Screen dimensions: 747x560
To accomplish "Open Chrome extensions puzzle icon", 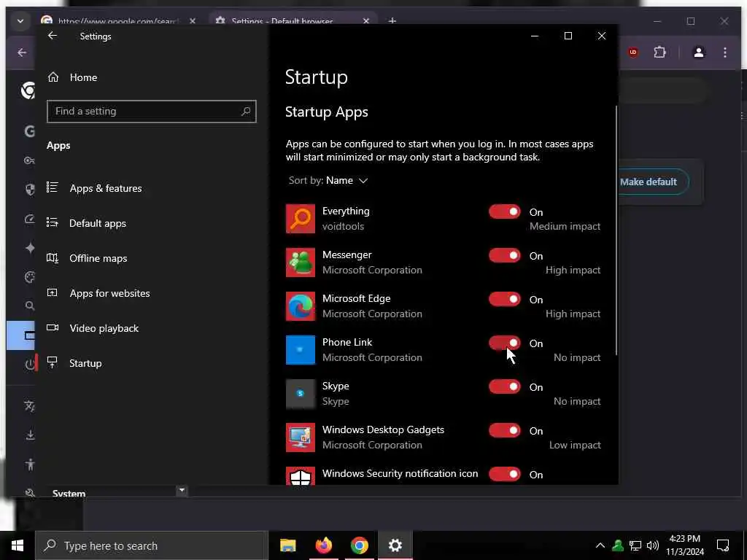I will [x=659, y=52].
